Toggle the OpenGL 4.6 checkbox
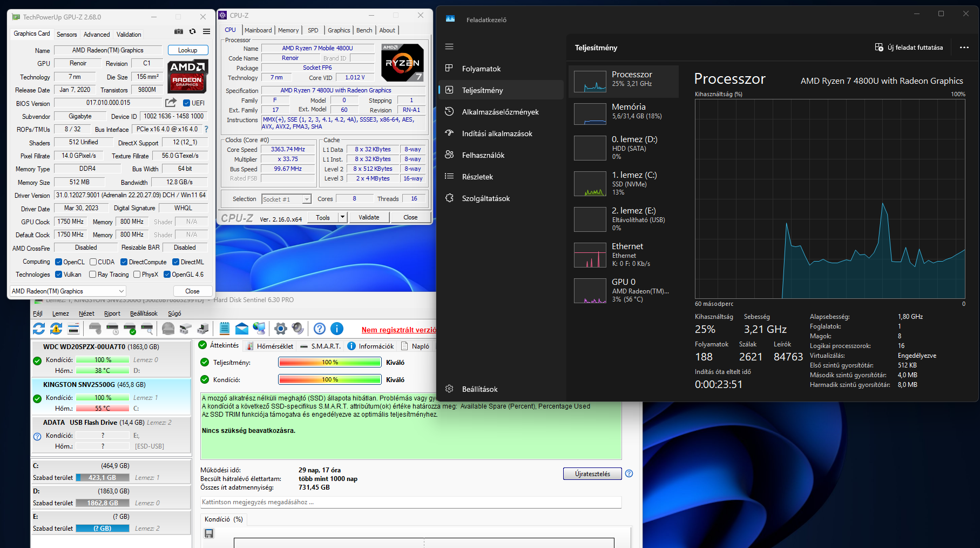 click(x=167, y=275)
